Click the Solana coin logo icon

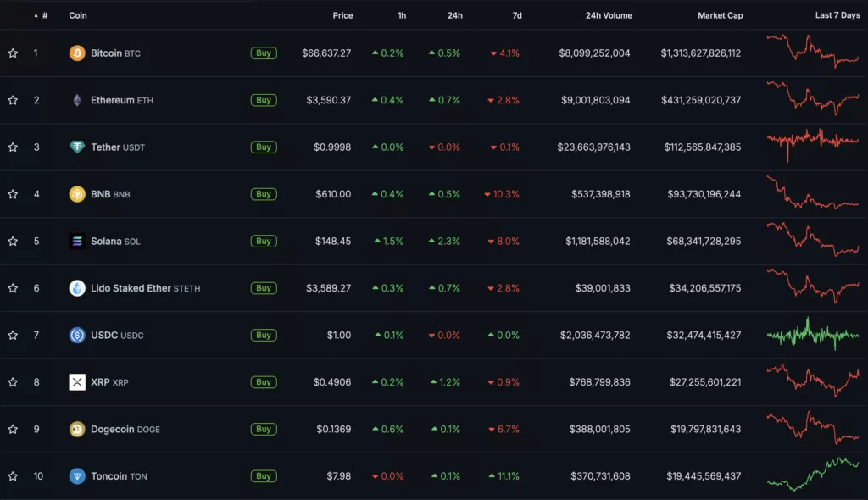click(77, 241)
